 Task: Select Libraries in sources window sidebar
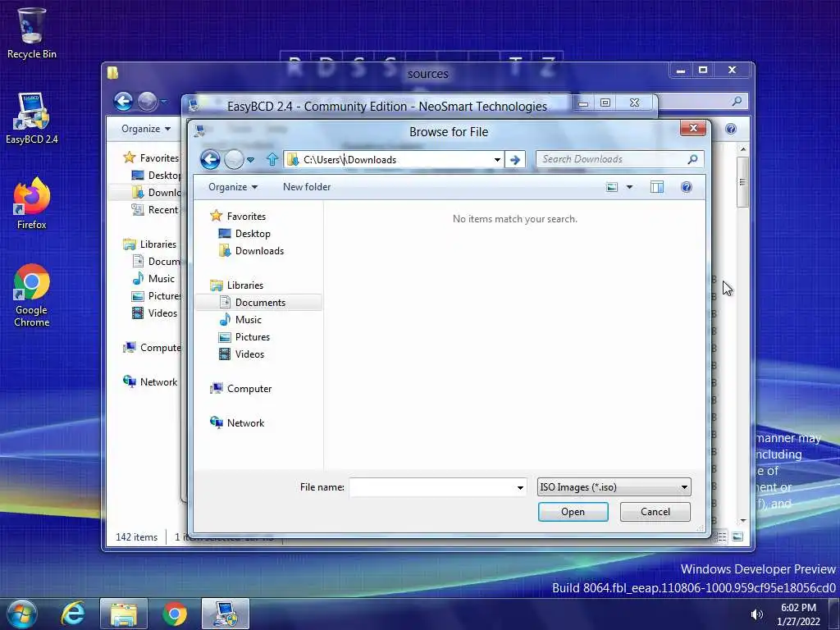point(150,244)
